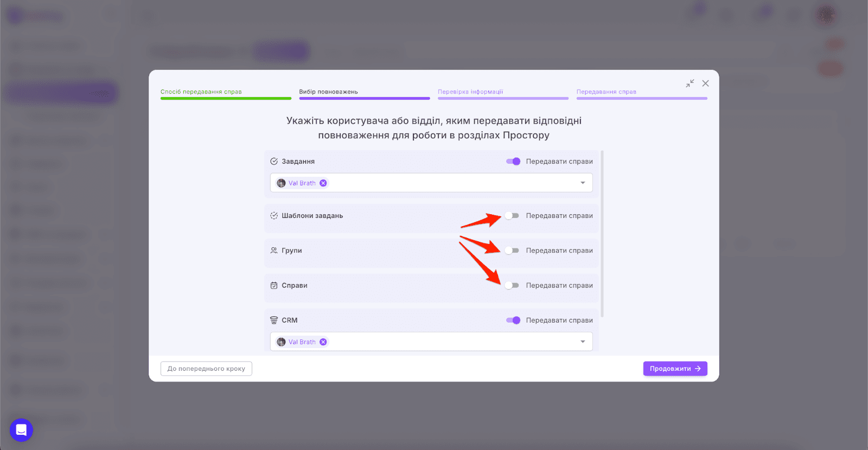Collapse the dialog with minimize arrows icon
Image resolution: width=868 pixels, height=450 pixels.
(x=690, y=83)
